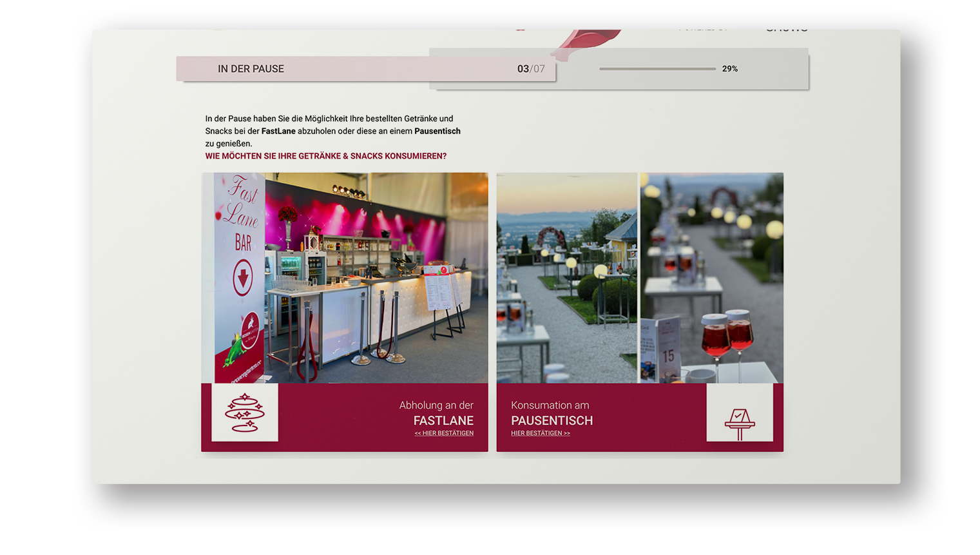Screen dimensions: 980x555
Task: Click the text 'Abholung an der'
Action: coord(436,405)
